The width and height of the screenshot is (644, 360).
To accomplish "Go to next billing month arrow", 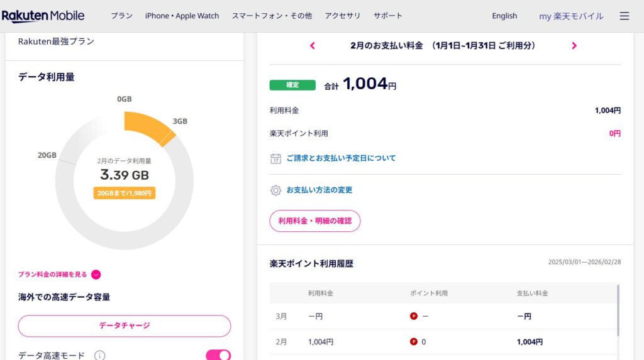I will coord(574,46).
